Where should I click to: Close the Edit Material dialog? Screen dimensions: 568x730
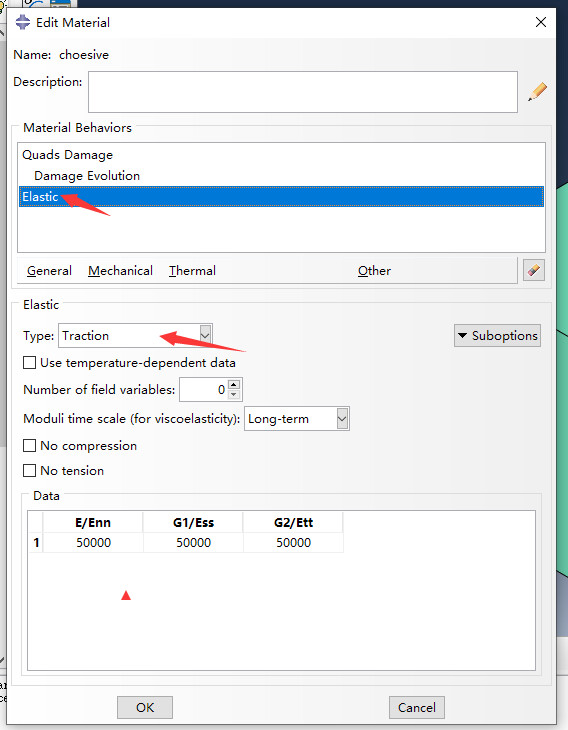coord(541,22)
